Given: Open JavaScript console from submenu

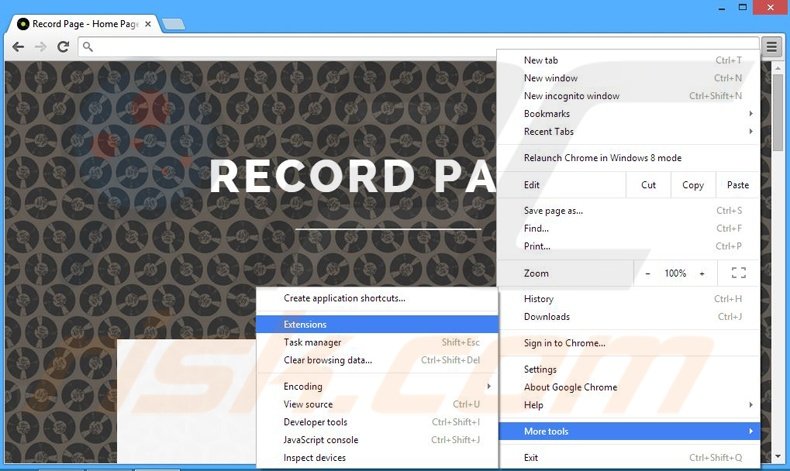Looking at the screenshot, I should click(377, 440).
